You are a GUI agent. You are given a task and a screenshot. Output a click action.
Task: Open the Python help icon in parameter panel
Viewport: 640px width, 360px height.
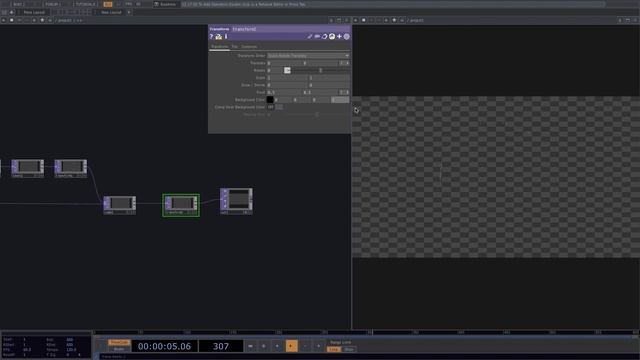[219, 37]
